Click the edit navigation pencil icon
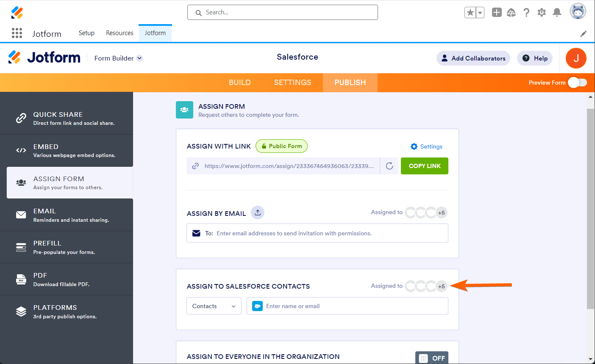The image size is (595, 364). click(x=584, y=33)
